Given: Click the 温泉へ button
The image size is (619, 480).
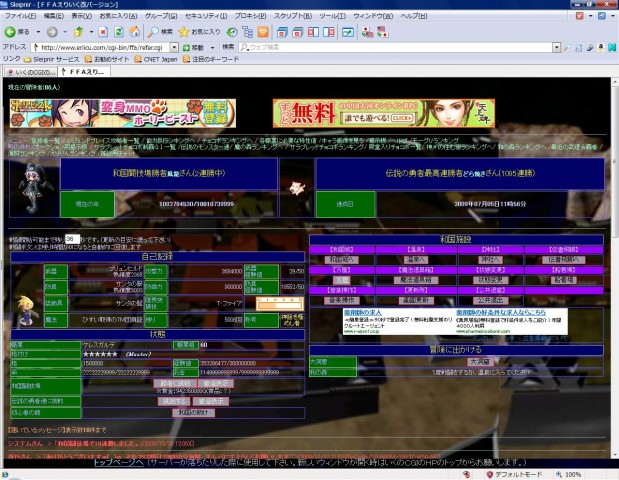Looking at the screenshot, I should (416, 260).
